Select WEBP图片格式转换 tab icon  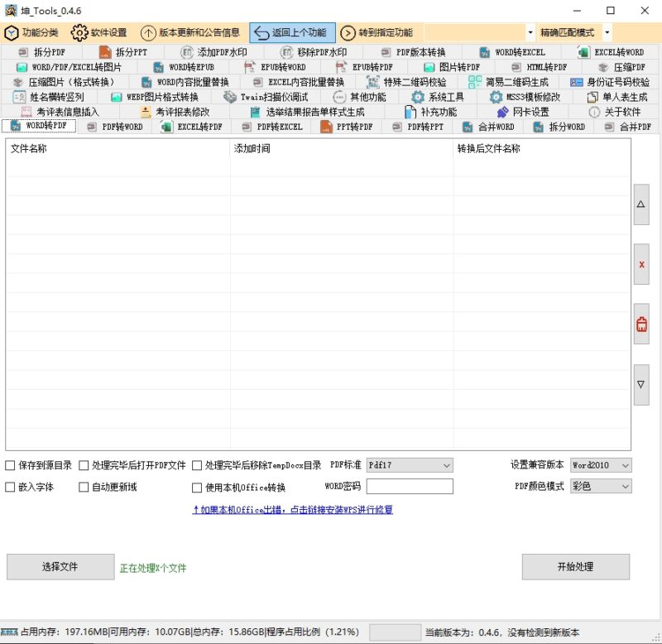point(116,97)
